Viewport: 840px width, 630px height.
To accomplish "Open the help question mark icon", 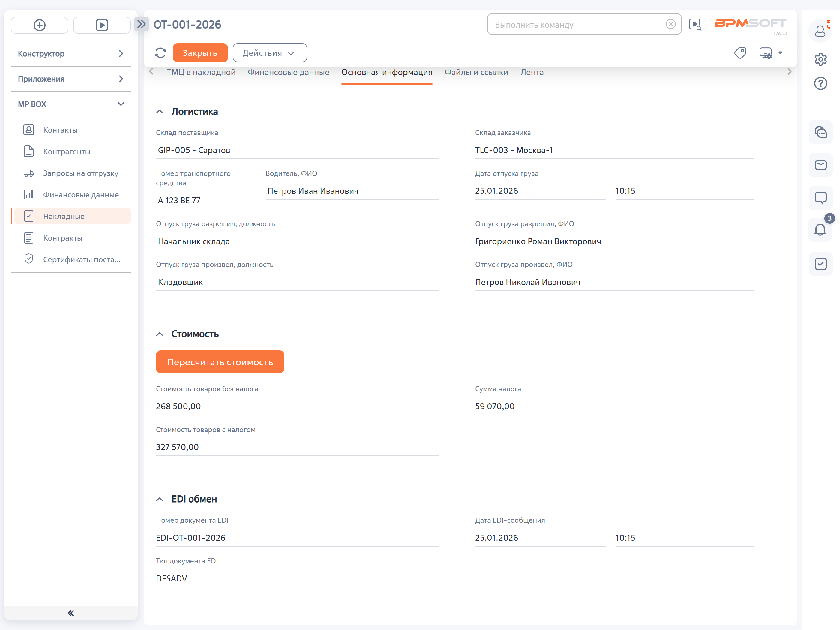I will click(x=820, y=83).
